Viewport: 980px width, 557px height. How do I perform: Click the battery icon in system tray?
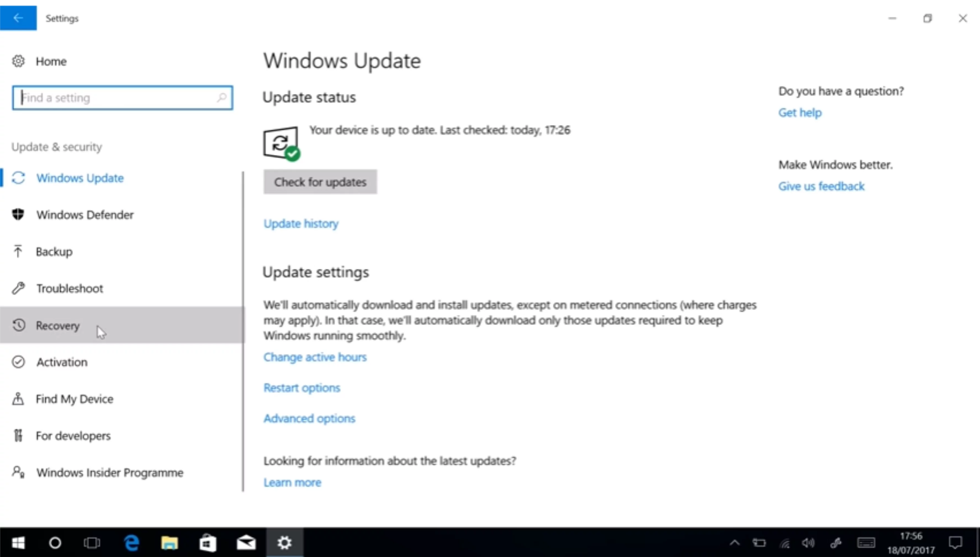pyautogui.click(x=759, y=542)
